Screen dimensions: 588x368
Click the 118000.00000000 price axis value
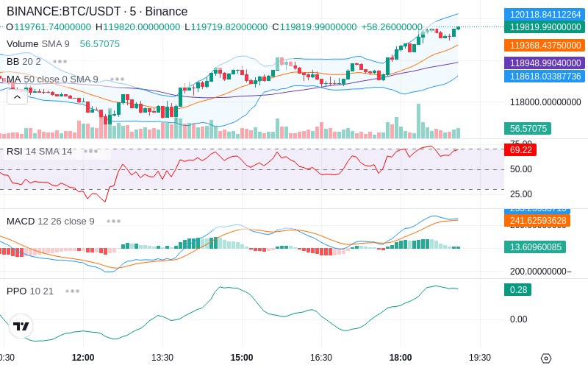(545, 102)
